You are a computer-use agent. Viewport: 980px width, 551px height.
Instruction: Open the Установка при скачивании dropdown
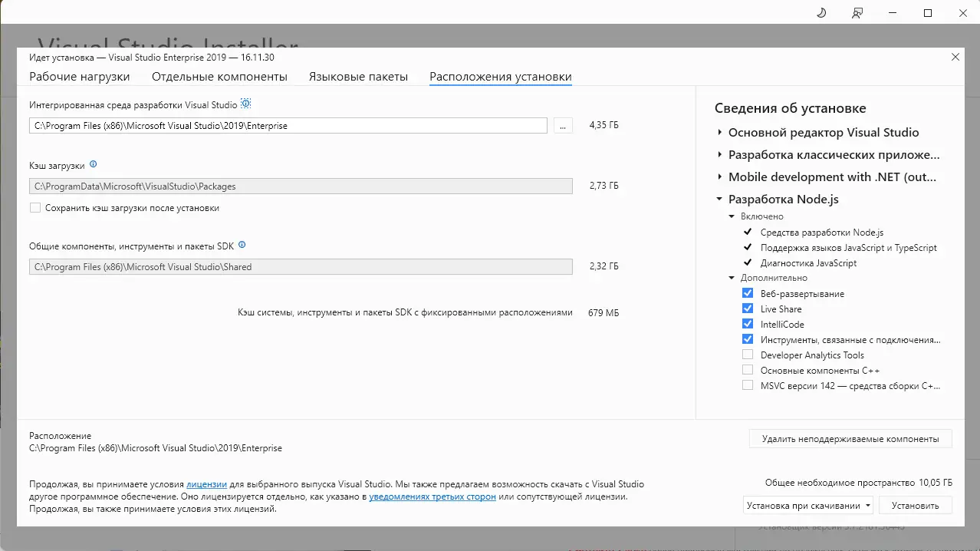coord(808,506)
